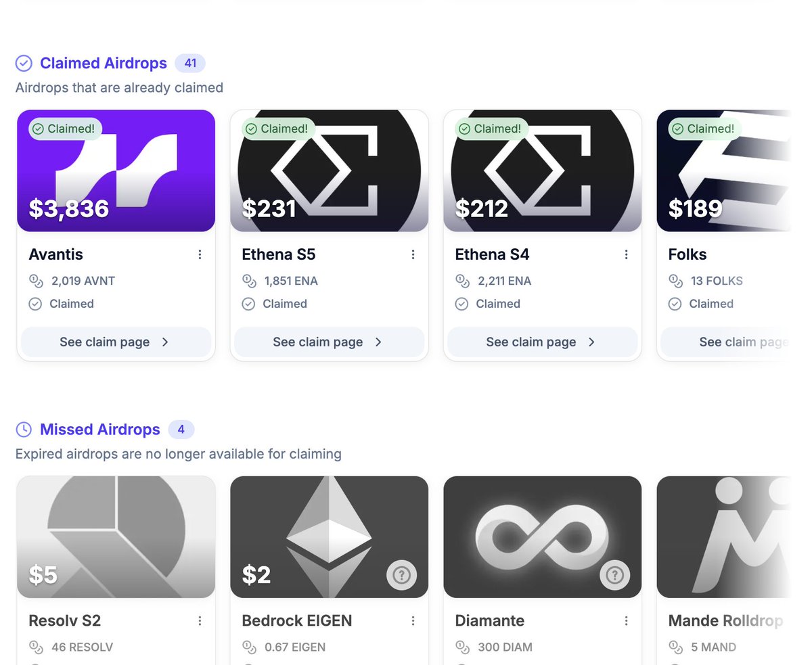The width and height of the screenshot is (812, 665).
Task: Click the 1,851 ENA token amount
Action: pyautogui.click(x=291, y=281)
